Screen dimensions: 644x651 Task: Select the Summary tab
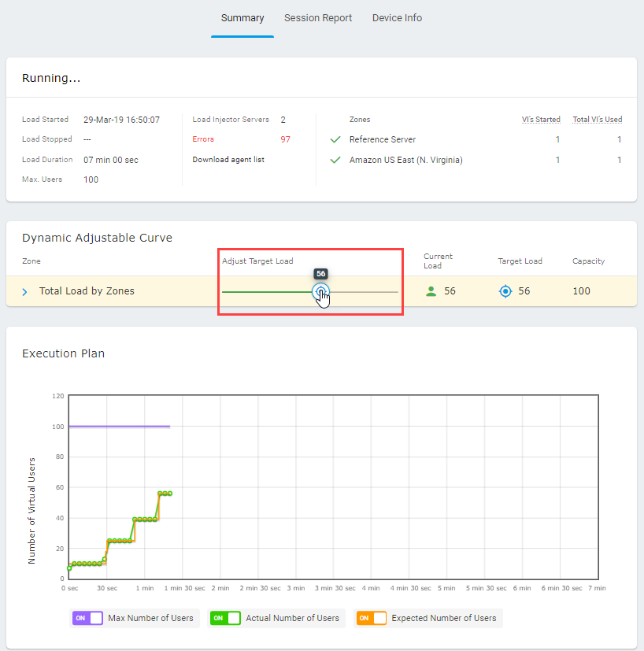[242, 18]
